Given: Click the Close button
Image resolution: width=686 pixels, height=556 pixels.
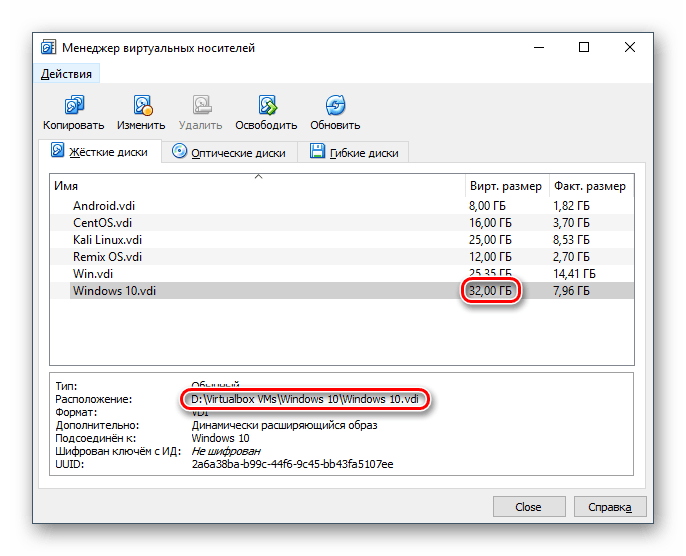Looking at the screenshot, I should pyautogui.click(x=529, y=507).
